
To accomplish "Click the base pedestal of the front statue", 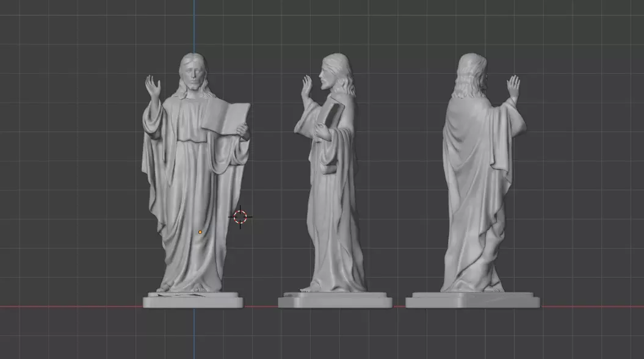I will (193, 300).
